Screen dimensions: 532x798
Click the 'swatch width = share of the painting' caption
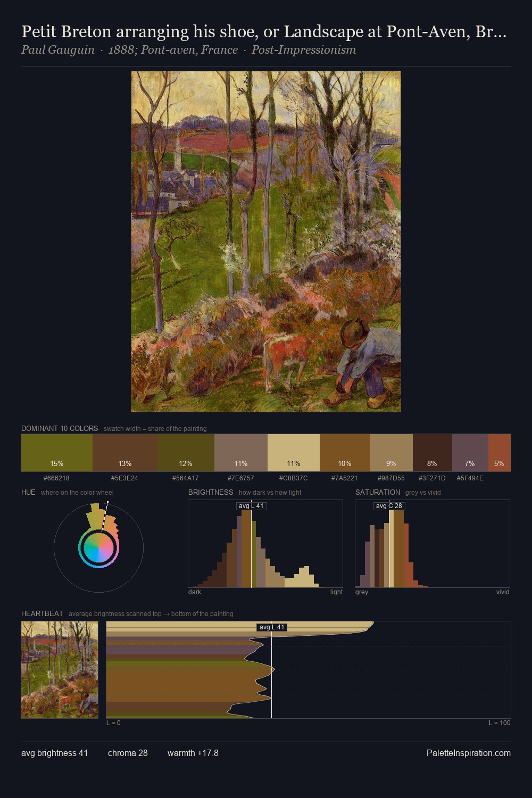click(155, 429)
